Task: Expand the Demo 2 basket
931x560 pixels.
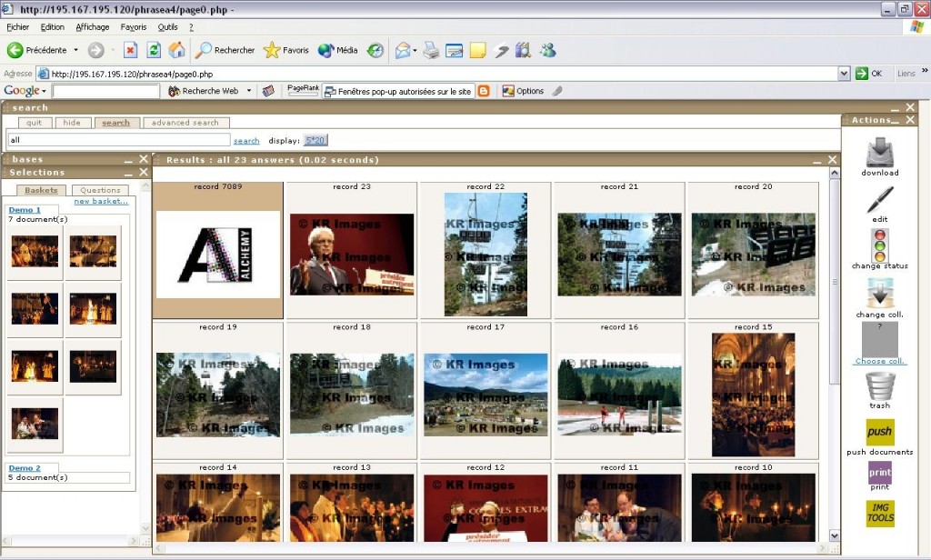Action: 25,468
